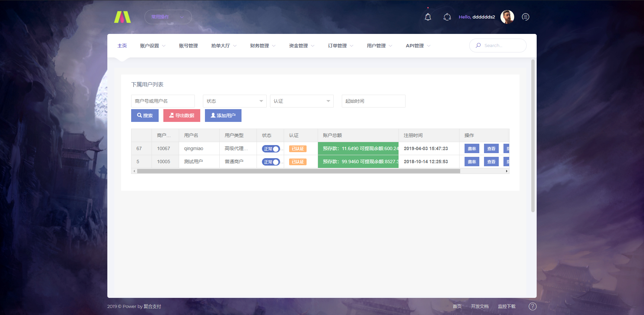Click the 导出数据 export button

click(x=182, y=116)
